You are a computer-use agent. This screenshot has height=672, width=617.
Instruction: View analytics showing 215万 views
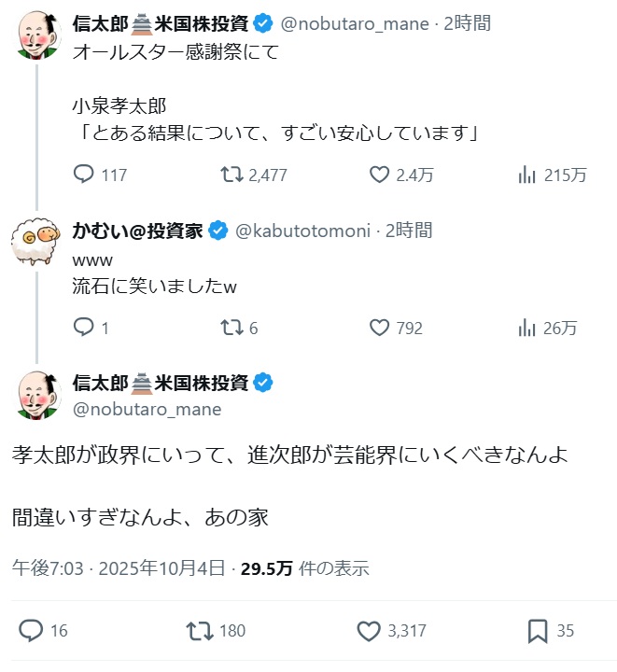526,175
